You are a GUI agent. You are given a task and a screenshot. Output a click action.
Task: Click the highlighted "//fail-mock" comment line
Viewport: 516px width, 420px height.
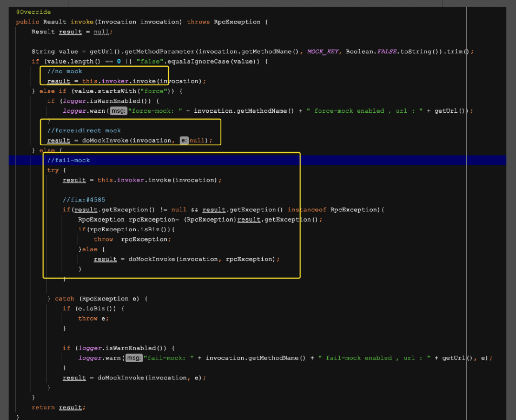coord(68,160)
